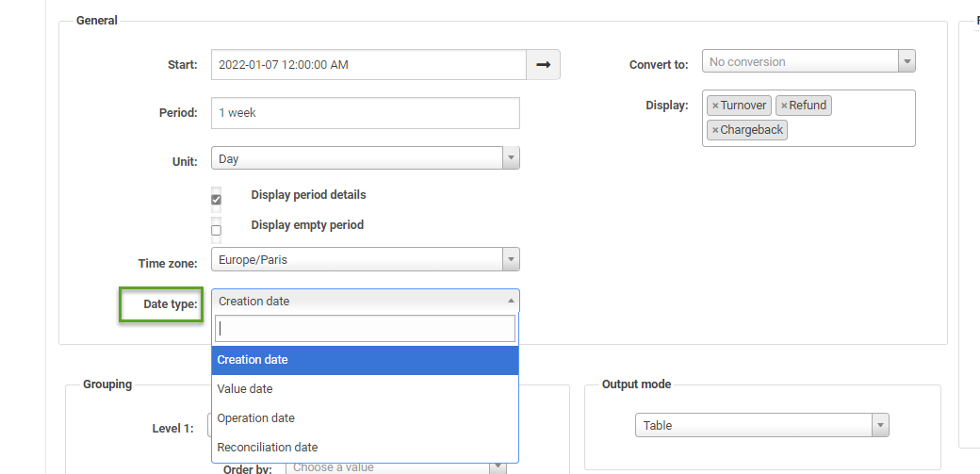
Task: Select Reconciliation date option
Action: tap(365, 447)
